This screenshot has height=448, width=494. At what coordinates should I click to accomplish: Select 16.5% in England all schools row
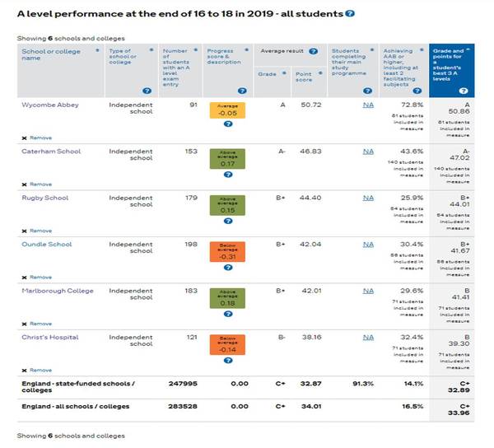click(412, 407)
